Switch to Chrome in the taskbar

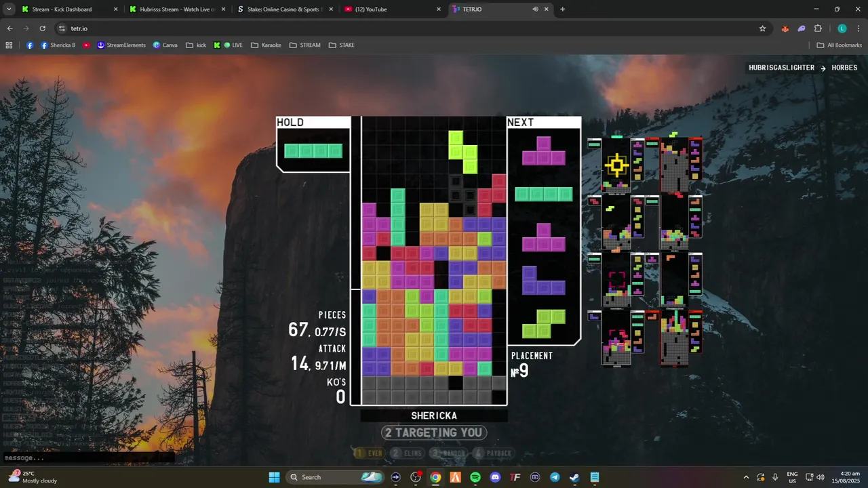(x=435, y=477)
